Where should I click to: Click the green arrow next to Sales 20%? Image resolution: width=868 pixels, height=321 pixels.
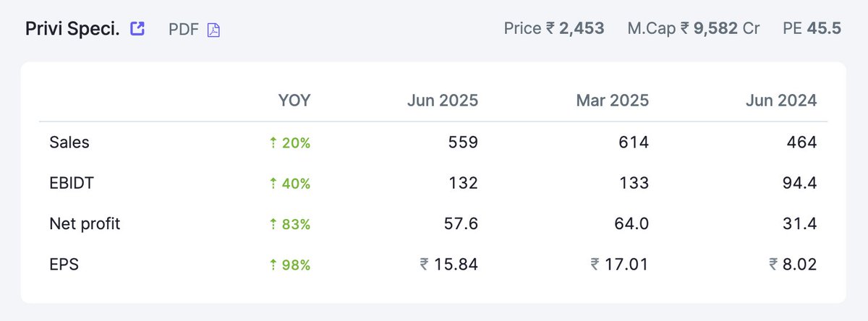click(273, 143)
